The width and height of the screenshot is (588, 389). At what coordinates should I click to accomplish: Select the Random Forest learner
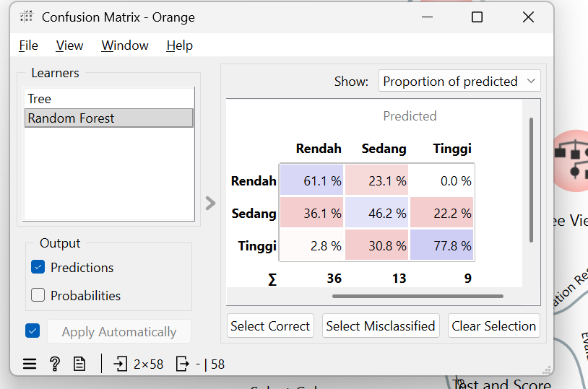tap(109, 118)
